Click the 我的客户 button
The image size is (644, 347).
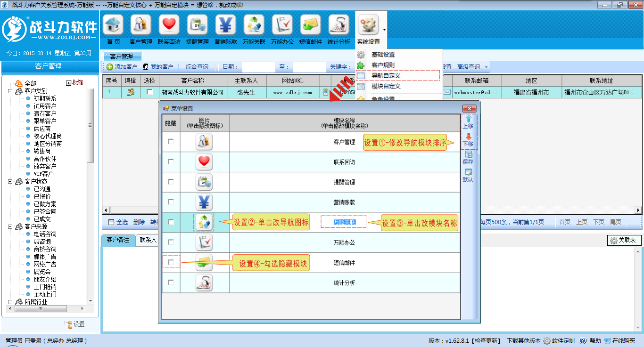[158, 67]
